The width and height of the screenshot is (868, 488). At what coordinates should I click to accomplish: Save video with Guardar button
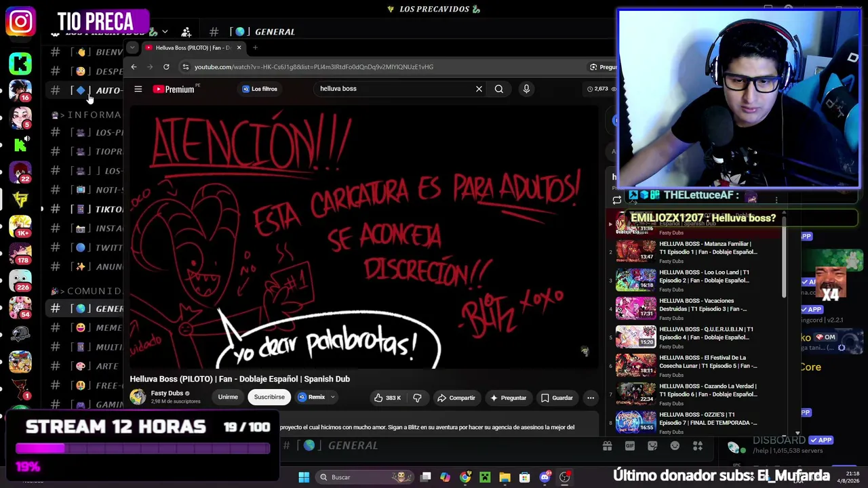point(557,398)
